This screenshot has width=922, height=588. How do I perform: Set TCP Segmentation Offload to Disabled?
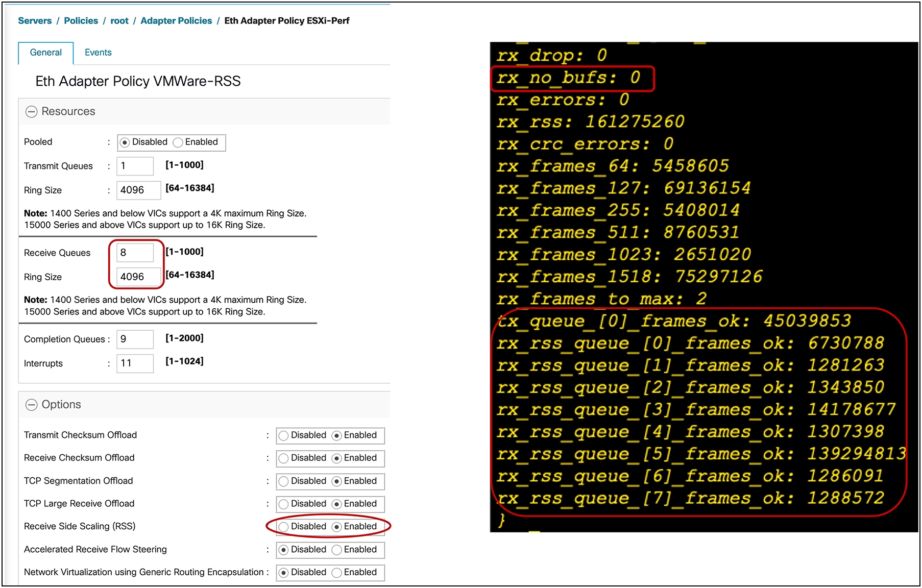[284, 481]
